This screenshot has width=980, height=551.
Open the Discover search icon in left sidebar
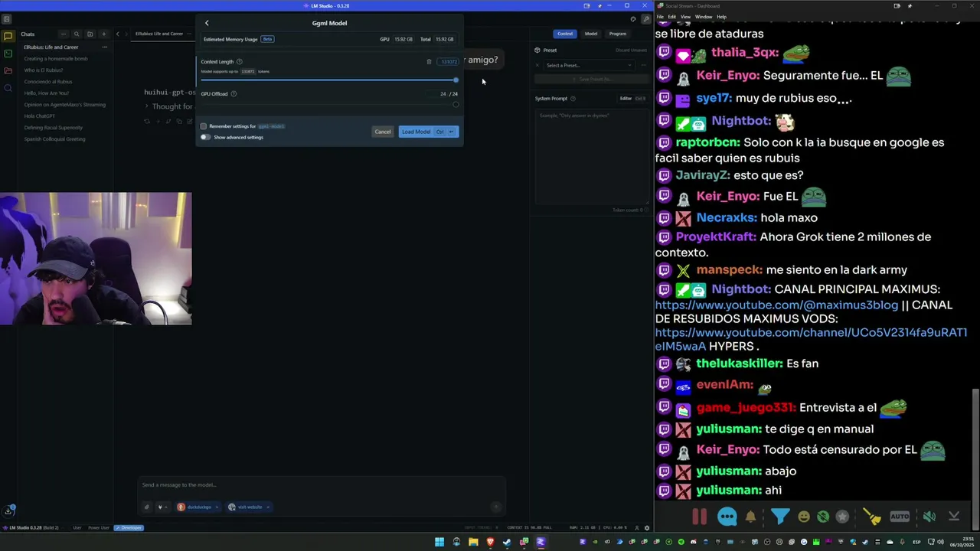8,88
